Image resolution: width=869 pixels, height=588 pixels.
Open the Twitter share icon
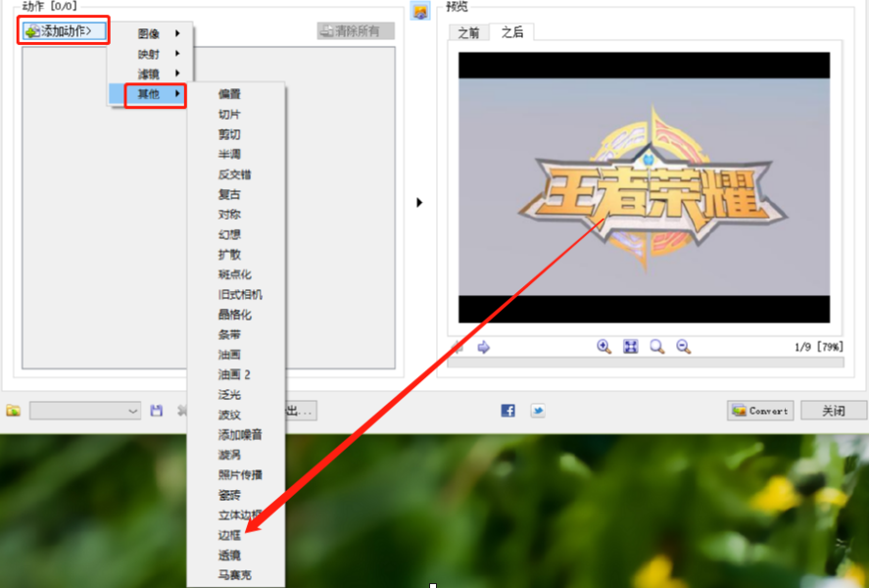538,411
